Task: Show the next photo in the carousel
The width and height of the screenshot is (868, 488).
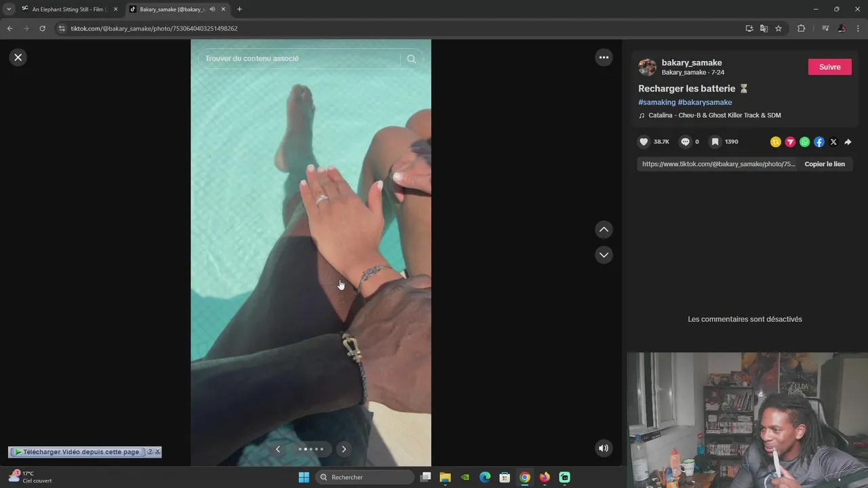Action: [x=344, y=449]
